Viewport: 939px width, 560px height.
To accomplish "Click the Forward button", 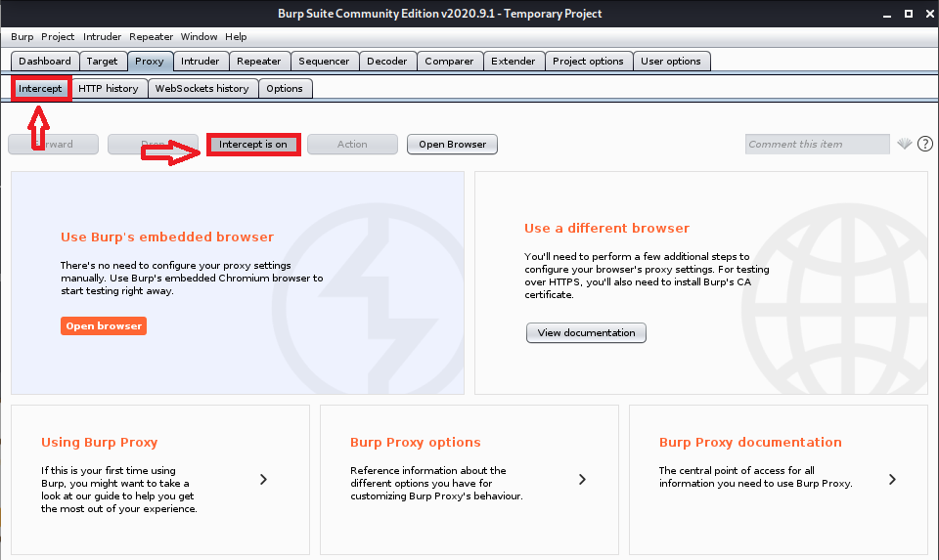I will pos(53,145).
